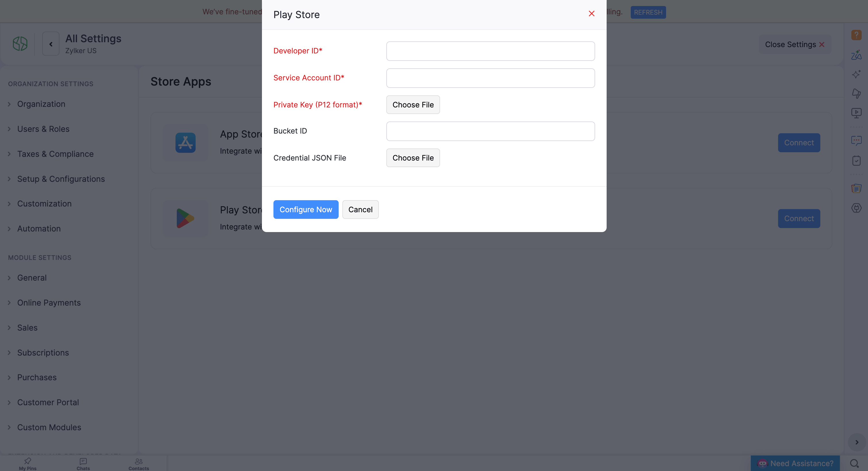Click Need Assistance? chat button

795,463
